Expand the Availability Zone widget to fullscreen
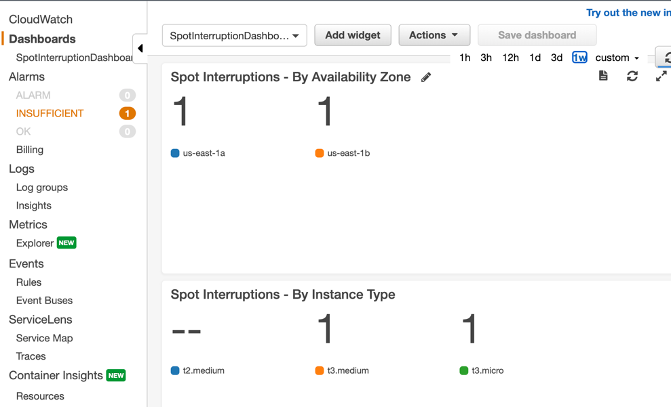672x408 pixels. click(661, 76)
